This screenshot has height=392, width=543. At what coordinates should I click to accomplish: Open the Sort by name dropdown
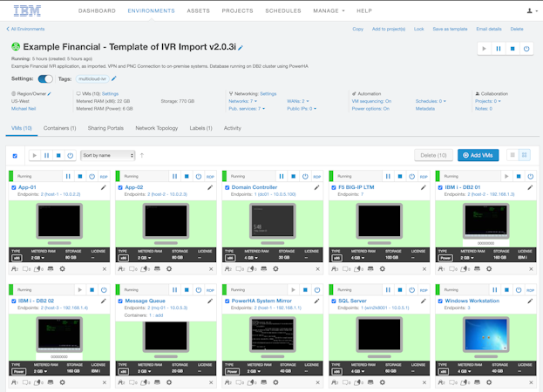(x=108, y=155)
